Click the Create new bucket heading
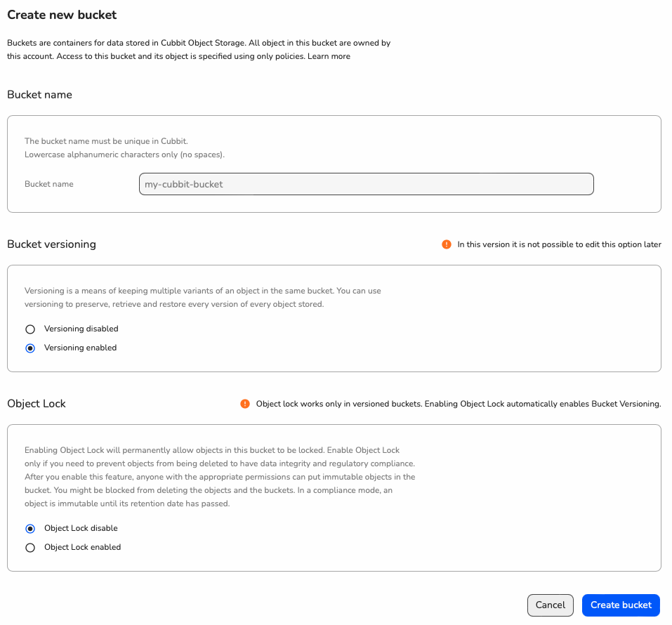672x625 pixels. coord(62,15)
